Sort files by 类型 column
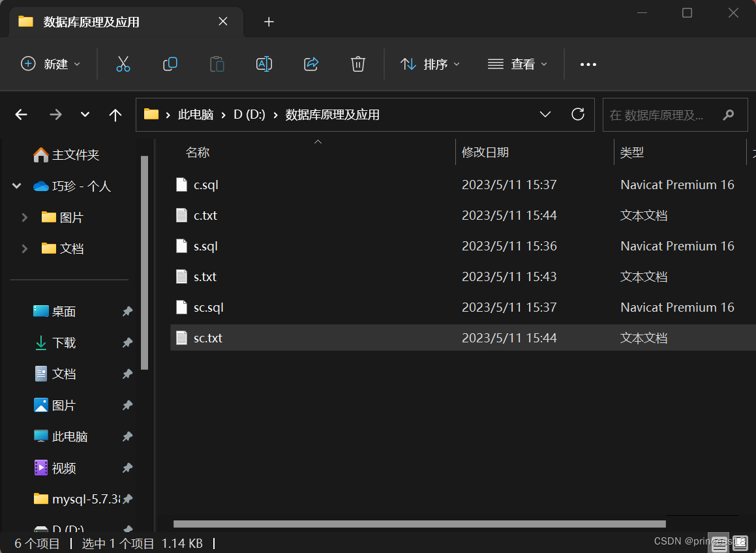This screenshot has width=756, height=553. tap(631, 152)
